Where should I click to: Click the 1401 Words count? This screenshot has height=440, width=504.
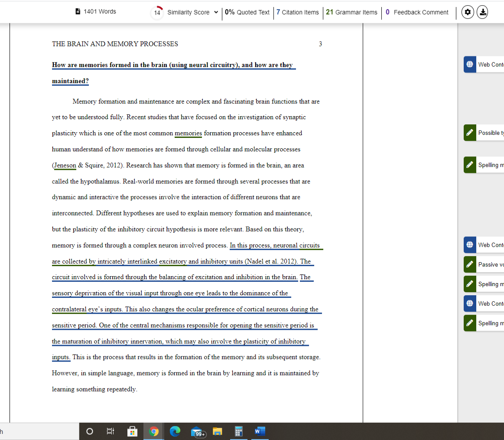coord(100,12)
